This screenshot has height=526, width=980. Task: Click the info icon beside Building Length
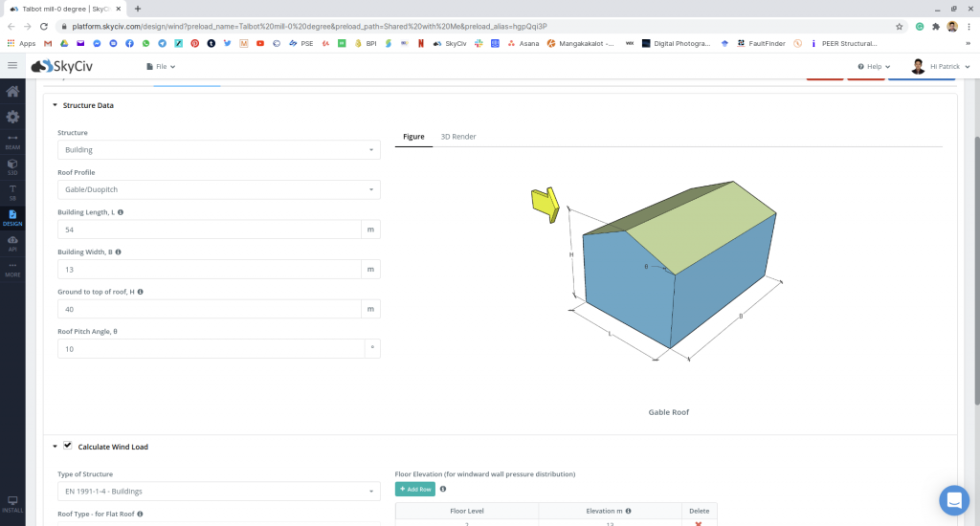(121, 212)
